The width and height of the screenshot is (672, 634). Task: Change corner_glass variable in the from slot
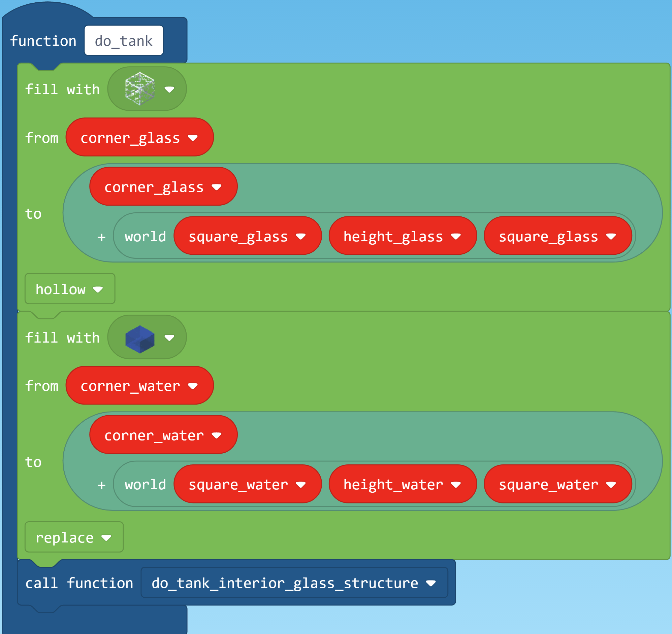(139, 137)
